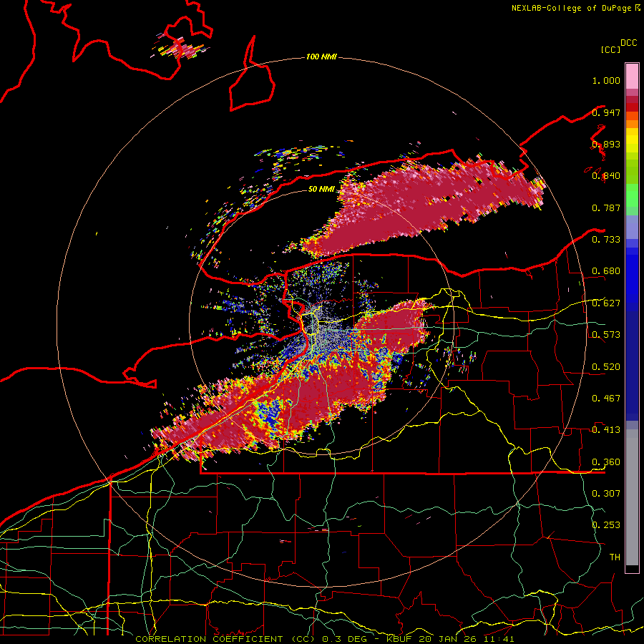Image resolution: width=644 pixels, height=644 pixels.
Task: Click the 0.573 scale value
Action: point(606,335)
